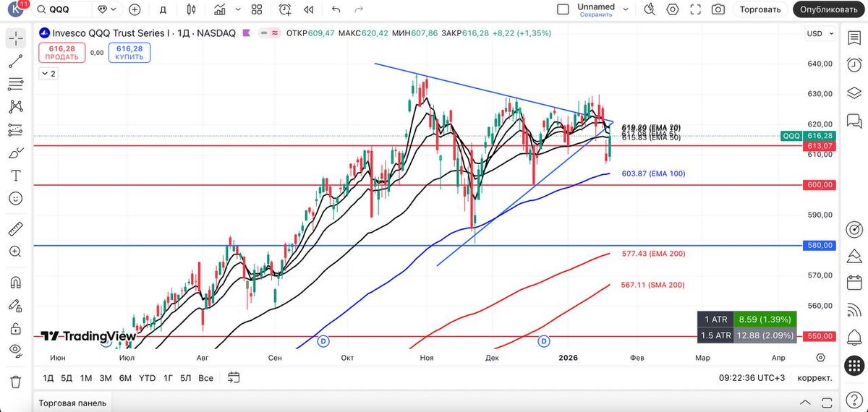868x412 pixels.
Task: Toggle the коррект. adjustment setting
Action: coord(814,378)
